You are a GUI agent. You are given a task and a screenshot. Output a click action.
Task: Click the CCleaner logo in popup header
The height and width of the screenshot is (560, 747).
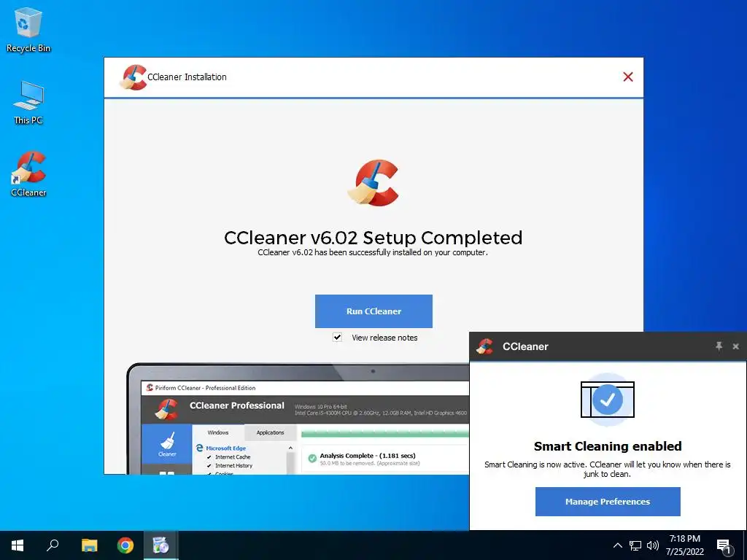pos(484,346)
